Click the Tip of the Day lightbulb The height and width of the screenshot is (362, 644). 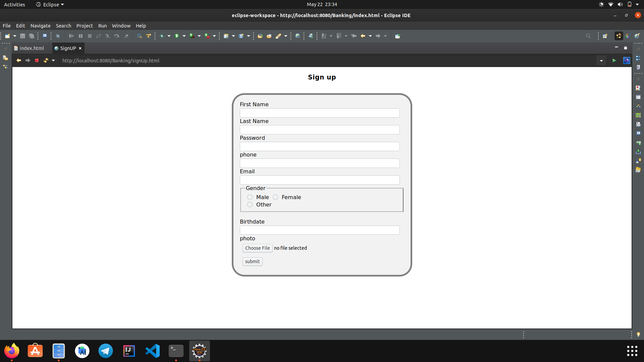pyautogui.click(x=638, y=335)
